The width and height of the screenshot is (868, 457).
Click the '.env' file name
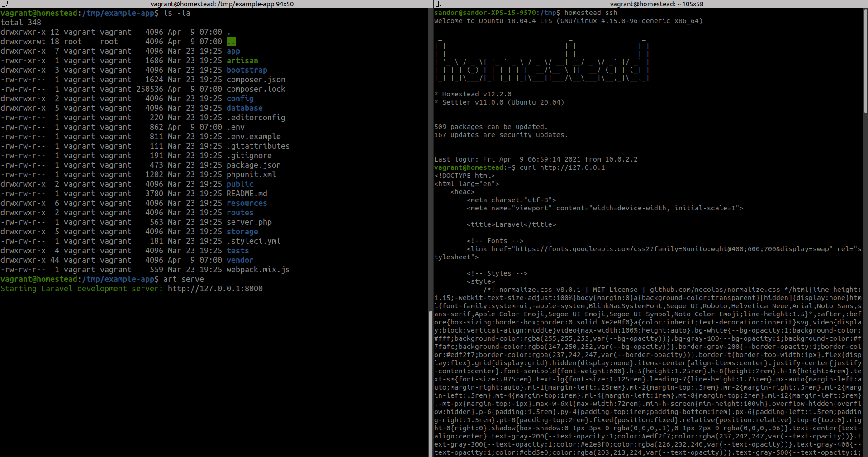(x=236, y=127)
